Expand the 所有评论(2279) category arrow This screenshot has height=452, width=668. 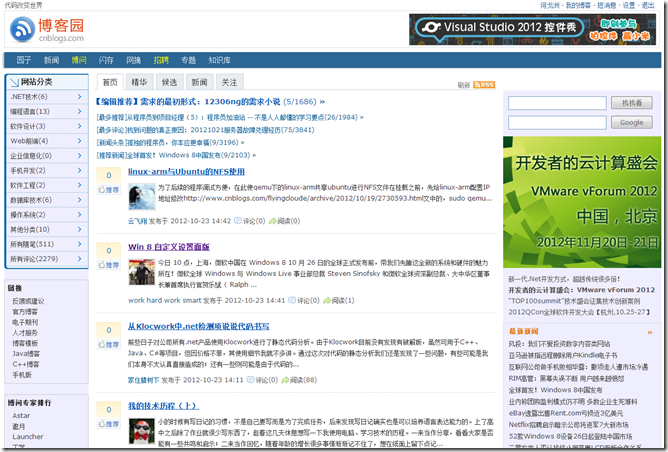tap(79, 259)
